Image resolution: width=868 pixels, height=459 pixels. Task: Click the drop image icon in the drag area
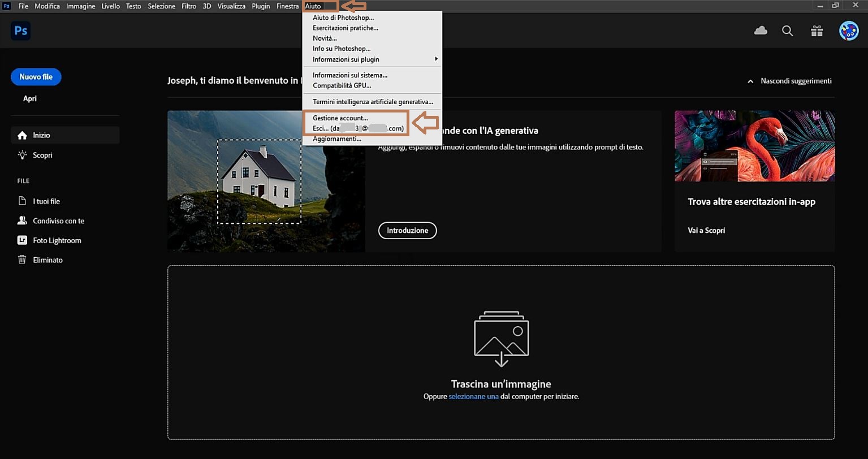(x=501, y=339)
